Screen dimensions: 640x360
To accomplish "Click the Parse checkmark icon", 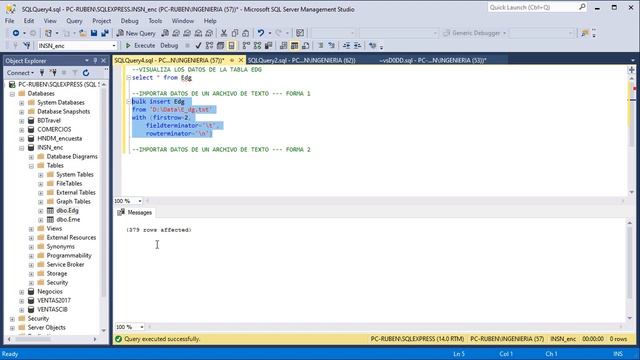I will pos(198,45).
